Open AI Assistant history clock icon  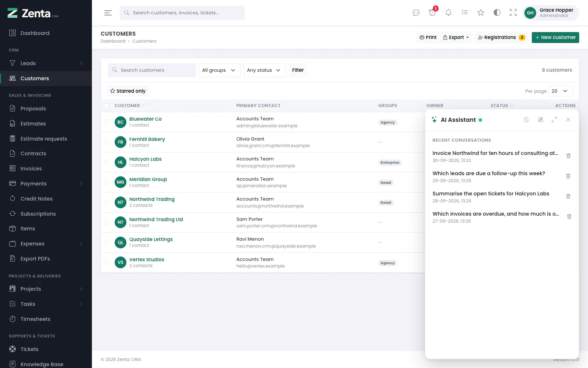[x=527, y=120]
